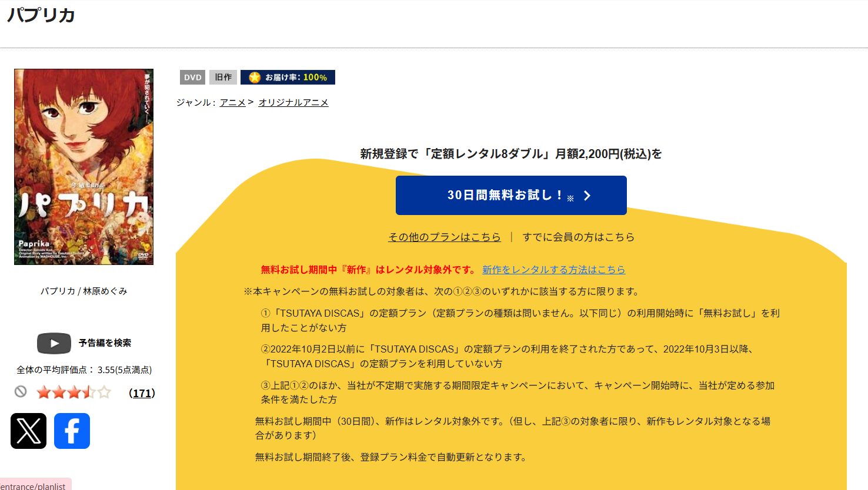Viewport: 868px width, 490px height.
Task: Share the page on Facebook
Action: point(72,431)
